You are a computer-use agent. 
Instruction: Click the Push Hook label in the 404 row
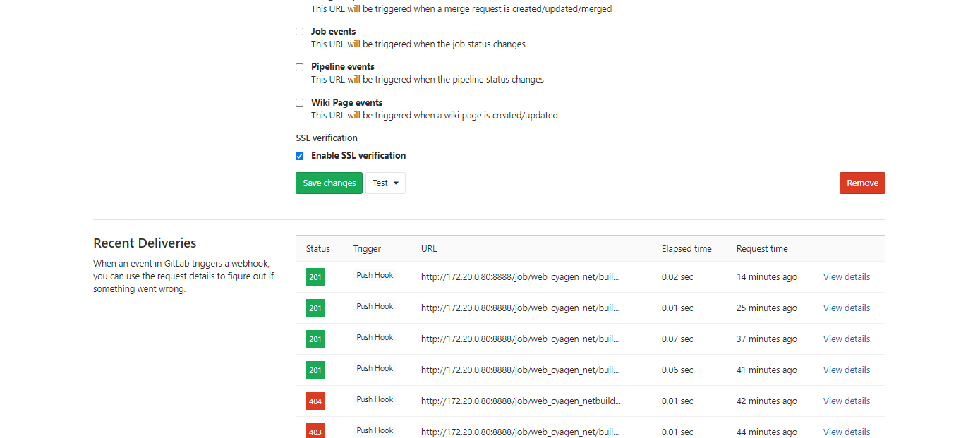coord(375,400)
